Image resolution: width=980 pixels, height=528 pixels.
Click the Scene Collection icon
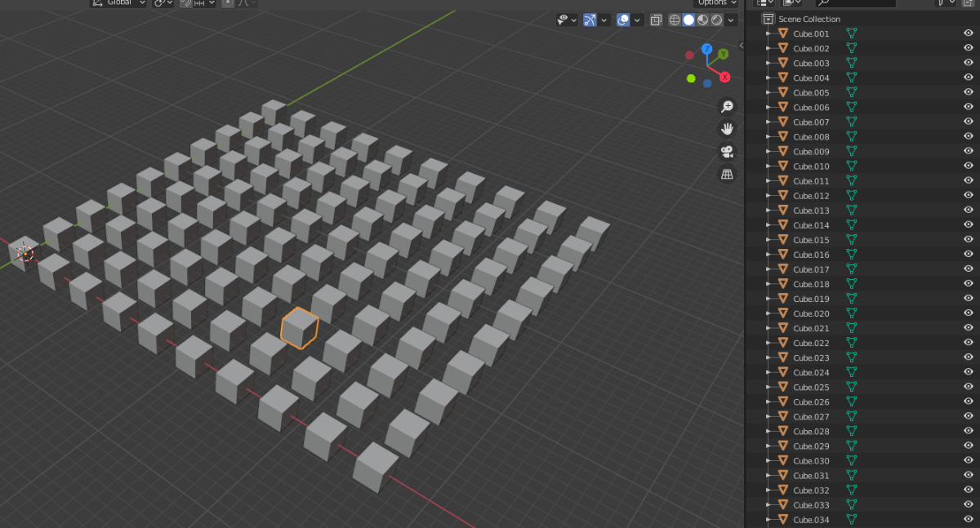pos(768,19)
